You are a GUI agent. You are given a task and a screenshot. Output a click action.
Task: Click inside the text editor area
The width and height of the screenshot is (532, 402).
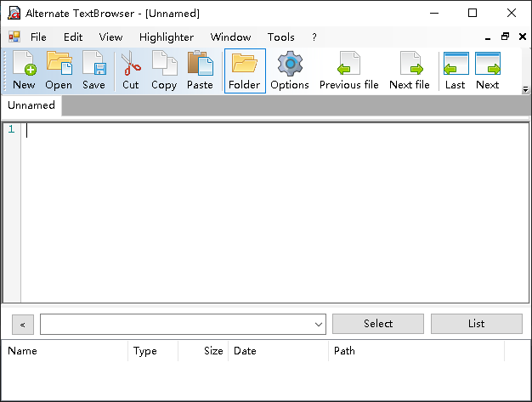pyautogui.click(x=272, y=212)
